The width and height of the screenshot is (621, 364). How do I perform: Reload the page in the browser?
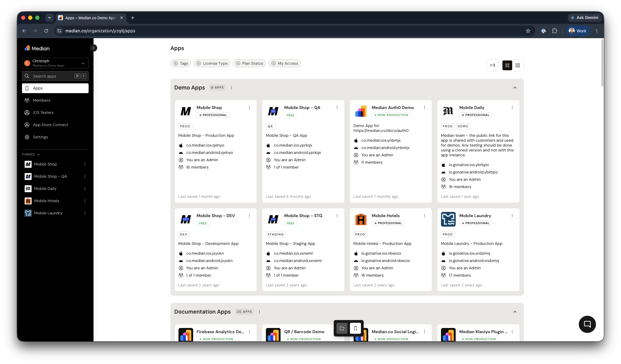(x=46, y=31)
